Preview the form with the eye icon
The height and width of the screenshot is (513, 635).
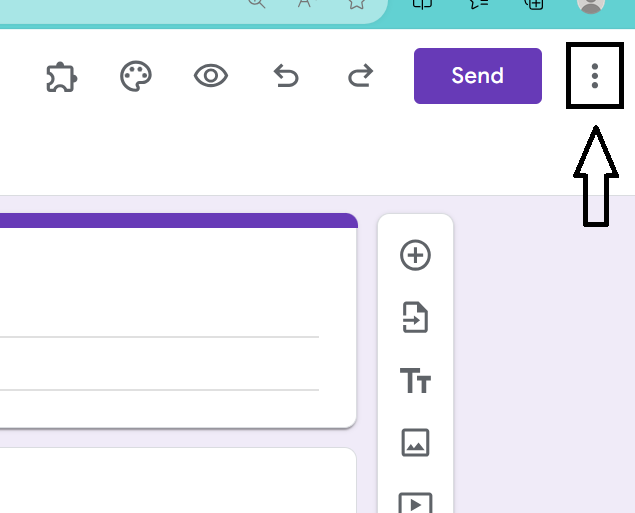pyautogui.click(x=211, y=76)
